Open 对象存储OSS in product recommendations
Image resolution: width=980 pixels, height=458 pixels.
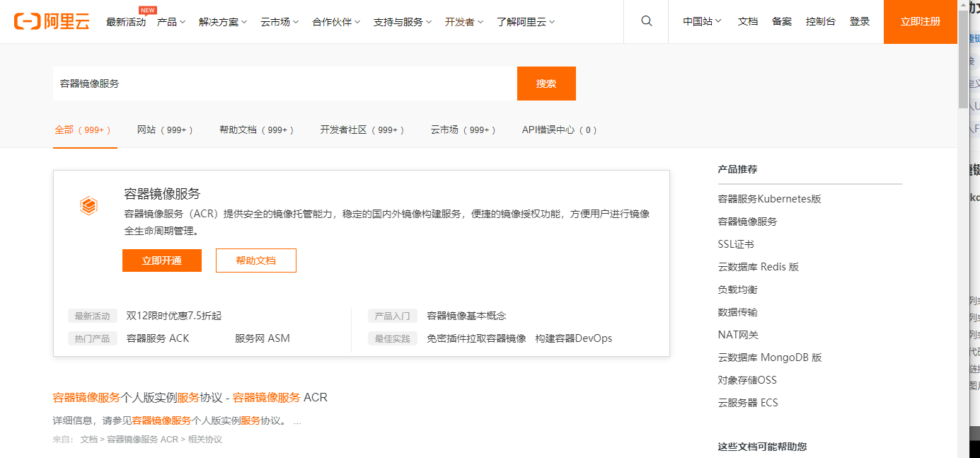747,380
